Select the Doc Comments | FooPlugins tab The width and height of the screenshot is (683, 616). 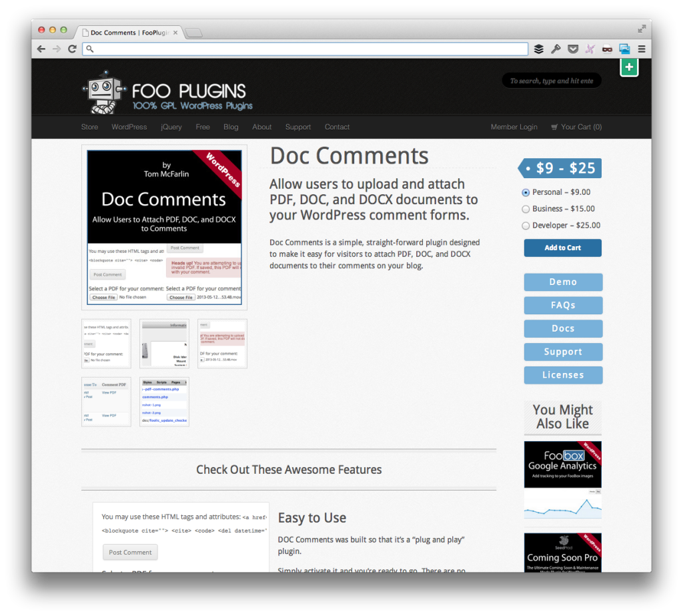[129, 33]
